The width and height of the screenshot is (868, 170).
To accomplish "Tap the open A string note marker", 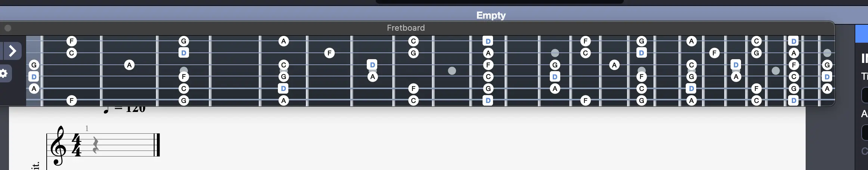I will (x=34, y=89).
